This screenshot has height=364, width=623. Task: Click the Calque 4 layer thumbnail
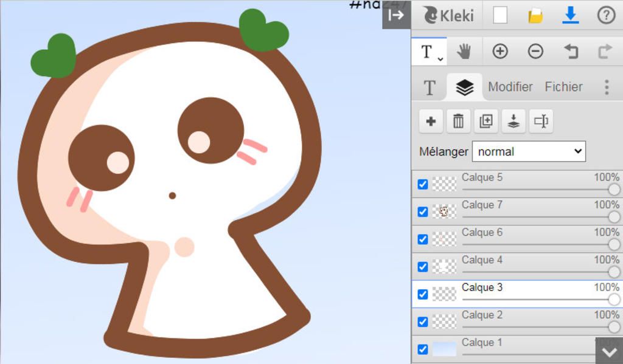[x=444, y=267]
